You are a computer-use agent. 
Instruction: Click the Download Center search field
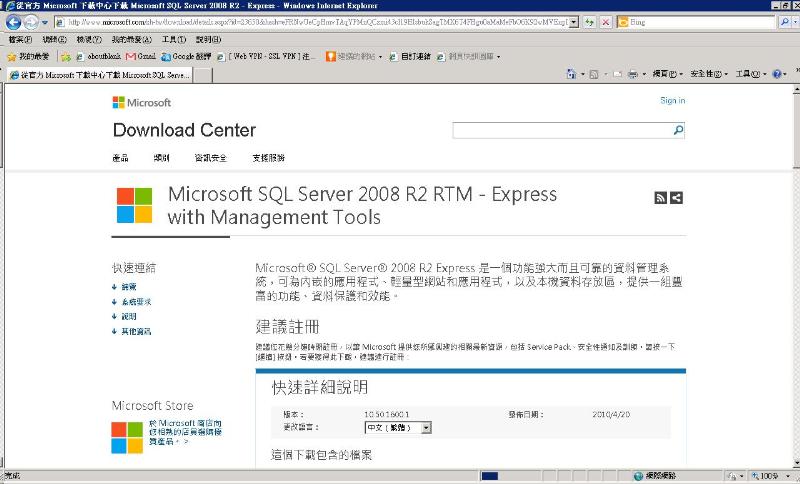pos(562,131)
